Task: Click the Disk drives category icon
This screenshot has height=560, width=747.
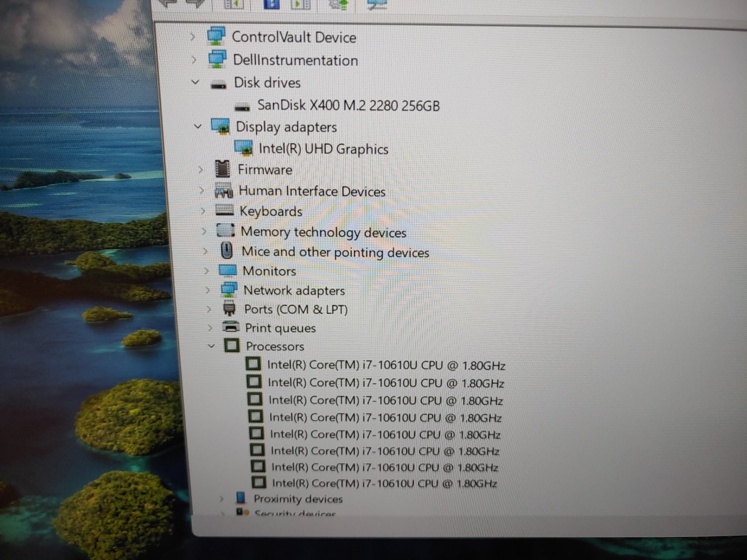Action: click(218, 85)
